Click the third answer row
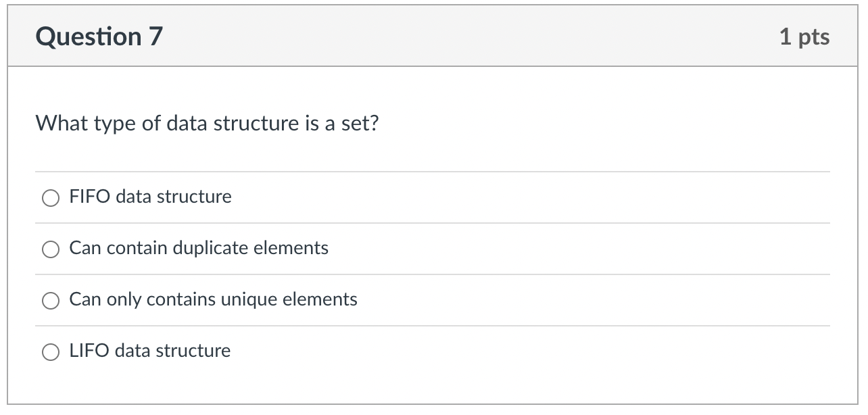The image size is (868, 415). 433,299
